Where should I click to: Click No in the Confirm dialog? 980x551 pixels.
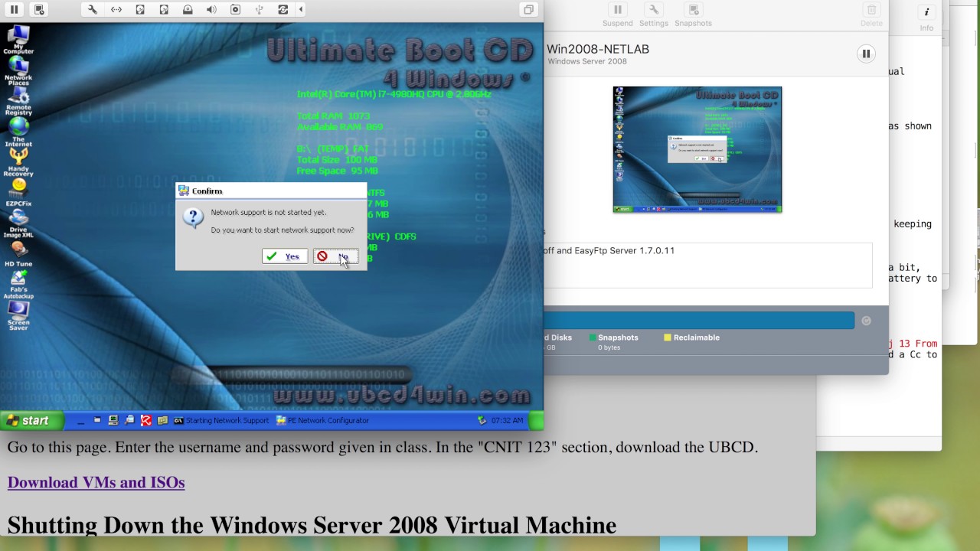pos(335,256)
